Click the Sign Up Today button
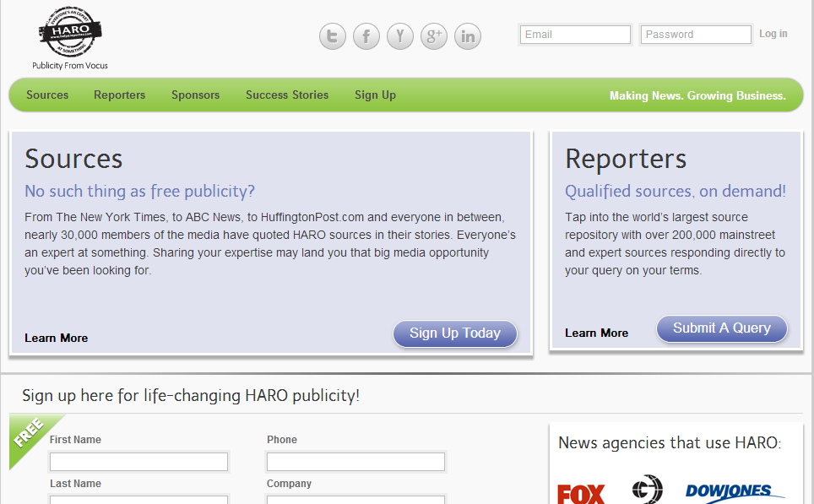This screenshot has height=504, width=814. (455, 333)
